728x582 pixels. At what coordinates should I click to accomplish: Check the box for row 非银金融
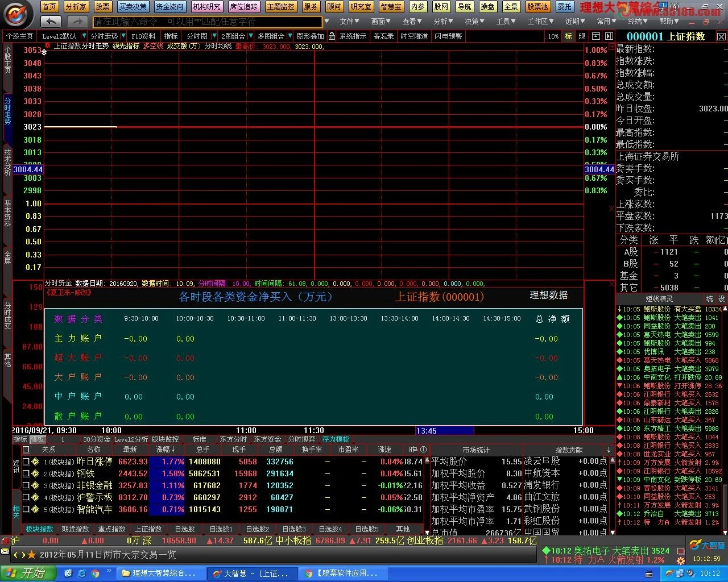click(26, 485)
